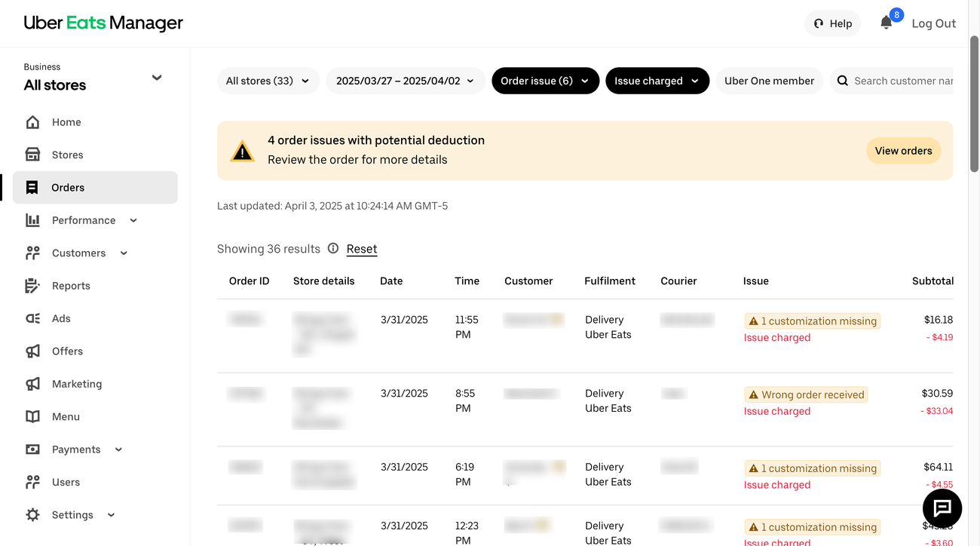Viewport: 980px width, 546px height.
Task: Click the - $33.04 deduction amount
Action: pos(936,411)
